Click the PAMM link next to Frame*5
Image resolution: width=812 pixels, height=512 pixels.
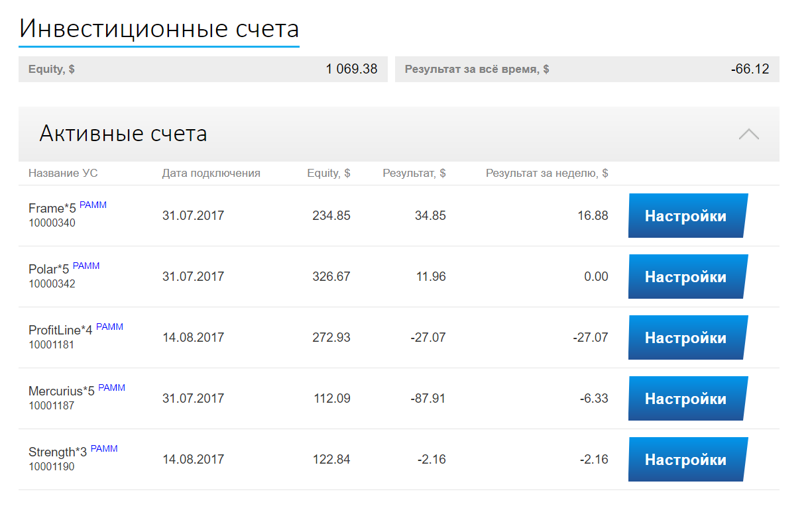93,205
